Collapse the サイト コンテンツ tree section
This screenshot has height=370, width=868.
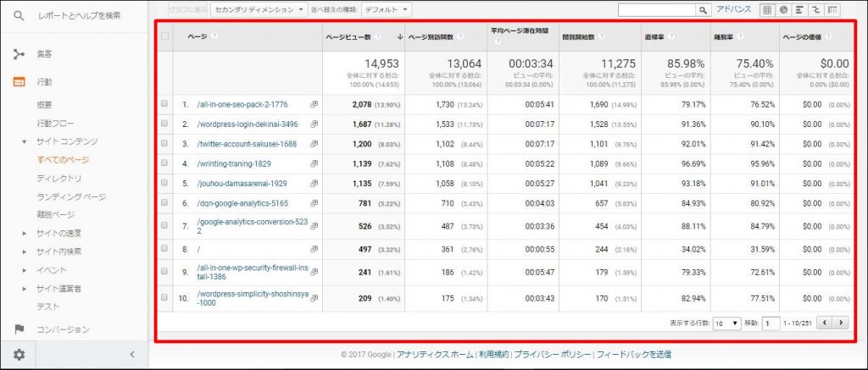(24, 141)
